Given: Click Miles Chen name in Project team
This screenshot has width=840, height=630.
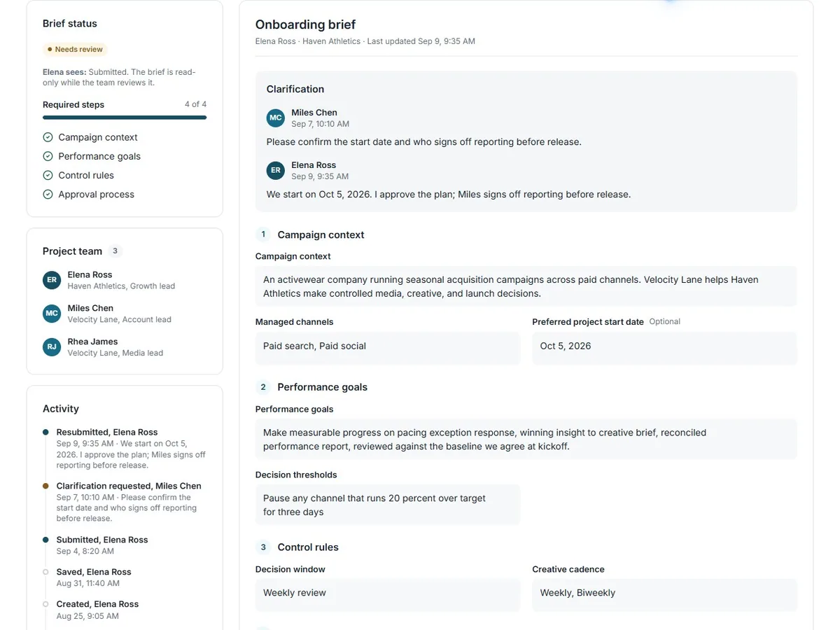Looking at the screenshot, I should (x=90, y=308).
